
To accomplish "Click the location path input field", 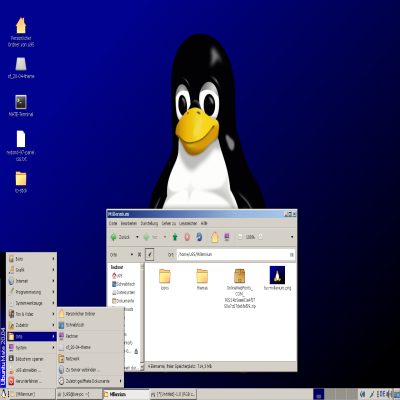I will click(236, 255).
